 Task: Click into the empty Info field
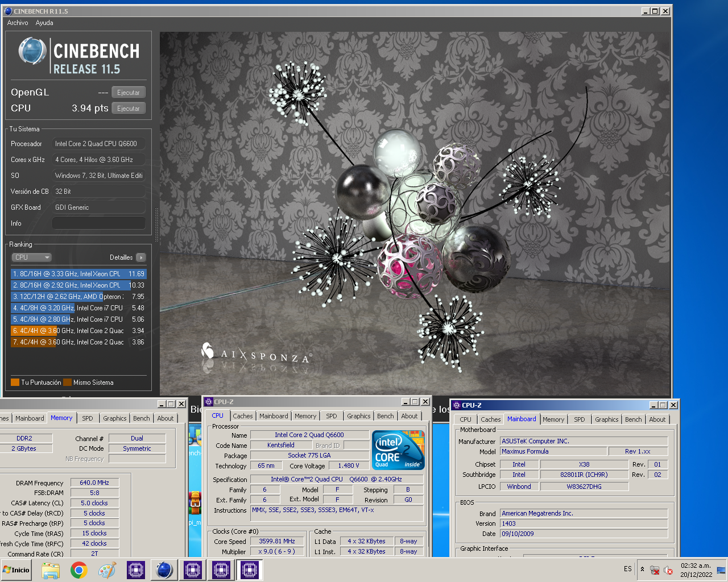pyautogui.click(x=99, y=223)
